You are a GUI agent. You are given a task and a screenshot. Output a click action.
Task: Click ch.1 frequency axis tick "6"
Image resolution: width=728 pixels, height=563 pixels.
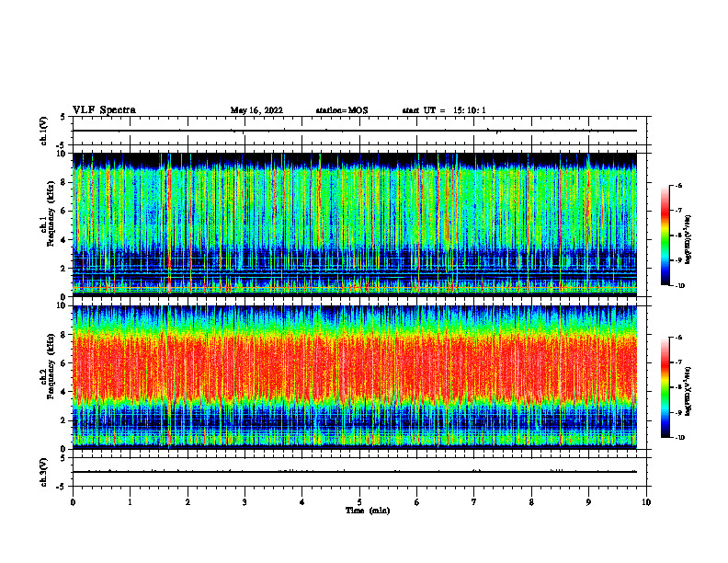pos(64,211)
